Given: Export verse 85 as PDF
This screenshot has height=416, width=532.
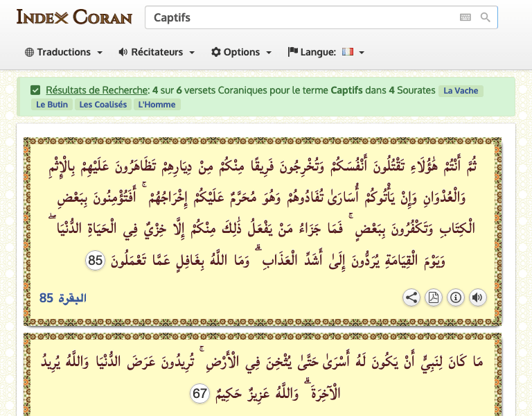Looking at the screenshot, I should 434,298.
